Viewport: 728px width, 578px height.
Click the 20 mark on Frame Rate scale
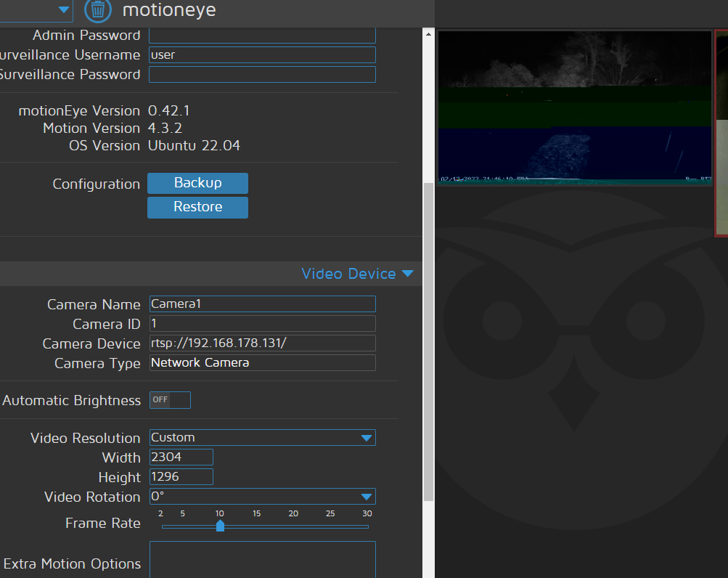(x=293, y=513)
